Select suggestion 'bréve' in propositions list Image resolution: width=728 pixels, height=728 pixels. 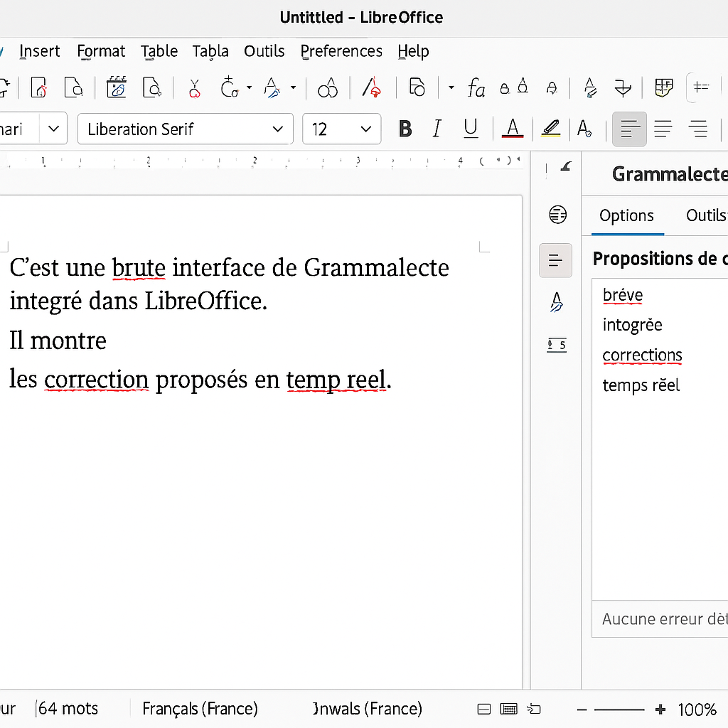pos(623,295)
